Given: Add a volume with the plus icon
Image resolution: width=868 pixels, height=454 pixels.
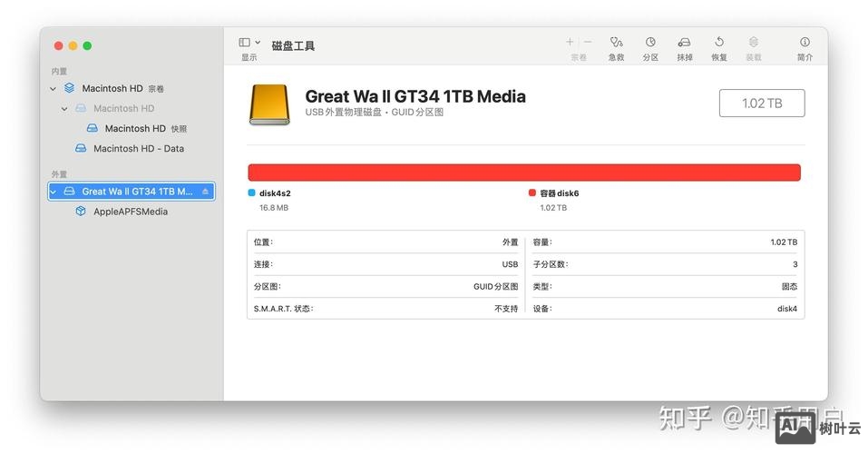Looking at the screenshot, I should [x=569, y=42].
